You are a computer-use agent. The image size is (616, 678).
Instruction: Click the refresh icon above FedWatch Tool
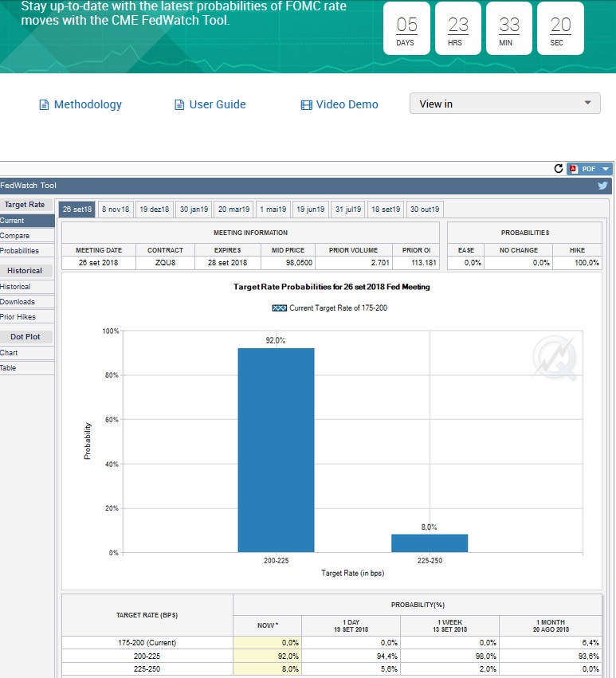(559, 169)
